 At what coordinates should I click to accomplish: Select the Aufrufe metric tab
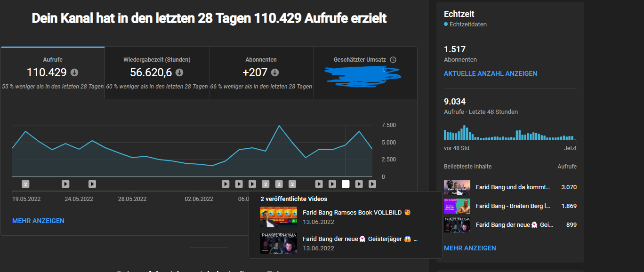pyautogui.click(x=53, y=73)
